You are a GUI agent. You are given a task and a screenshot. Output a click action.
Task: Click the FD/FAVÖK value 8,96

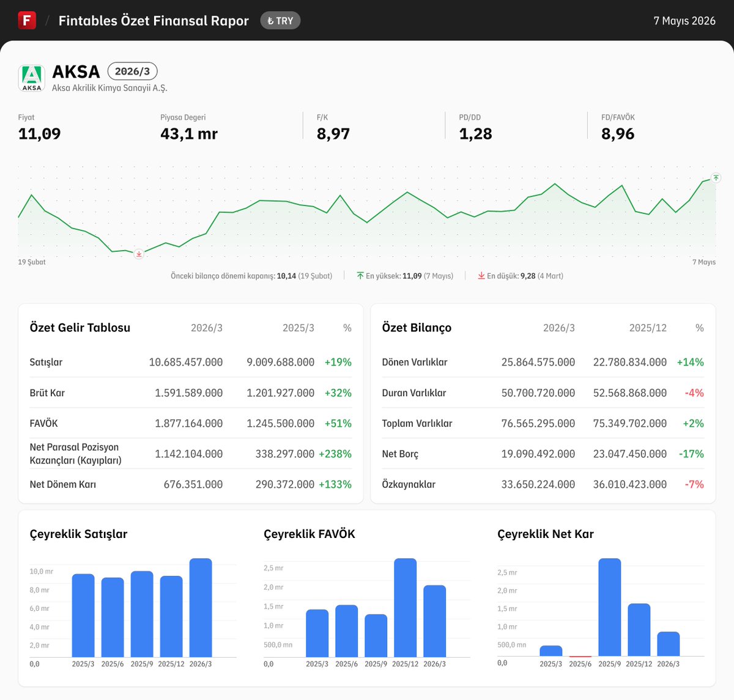[x=618, y=134]
